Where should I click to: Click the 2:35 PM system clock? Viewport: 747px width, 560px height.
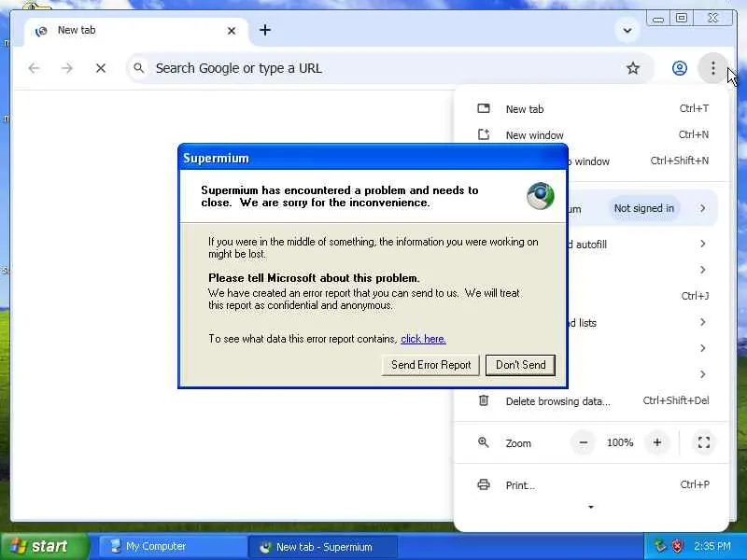[712, 546]
